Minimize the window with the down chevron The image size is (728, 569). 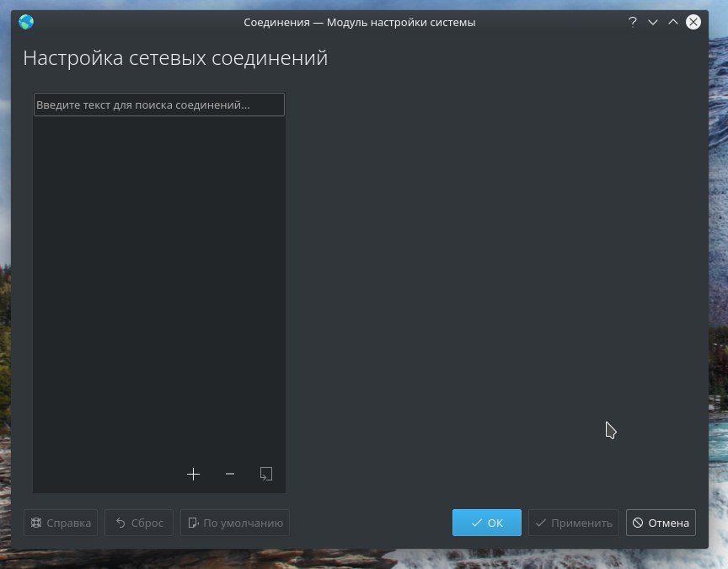[x=653, y=22]
